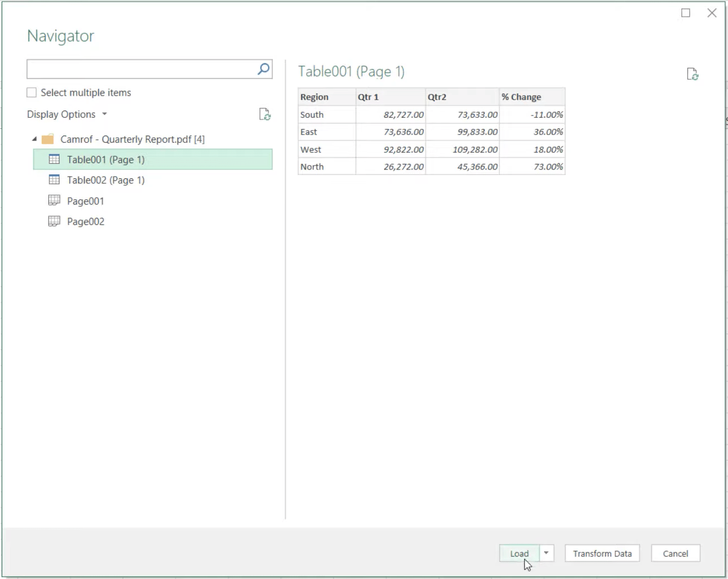
Task: Click the folder icon for Camrof Quarterly Report
Action: (x=47, y=139)
